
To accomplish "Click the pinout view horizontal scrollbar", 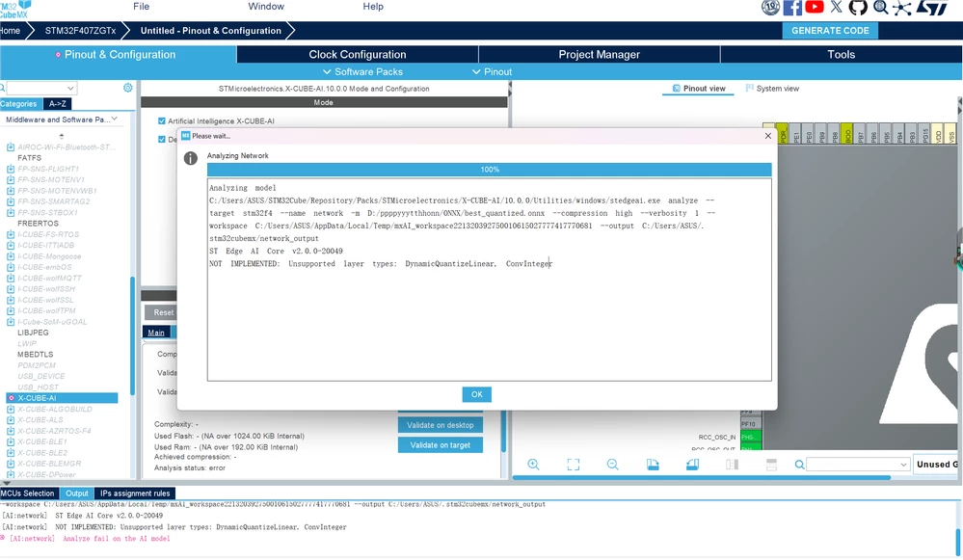I will pyautogui.click(x=702, y=477).
